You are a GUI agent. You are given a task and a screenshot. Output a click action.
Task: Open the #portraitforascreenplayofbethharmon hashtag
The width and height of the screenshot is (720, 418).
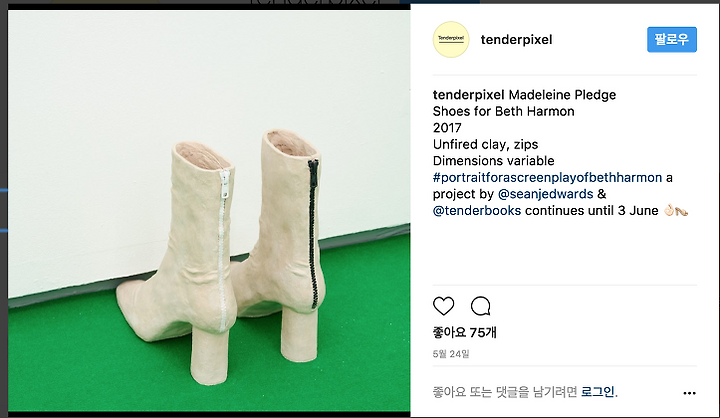pyautogui.click(x=547, y=177)
